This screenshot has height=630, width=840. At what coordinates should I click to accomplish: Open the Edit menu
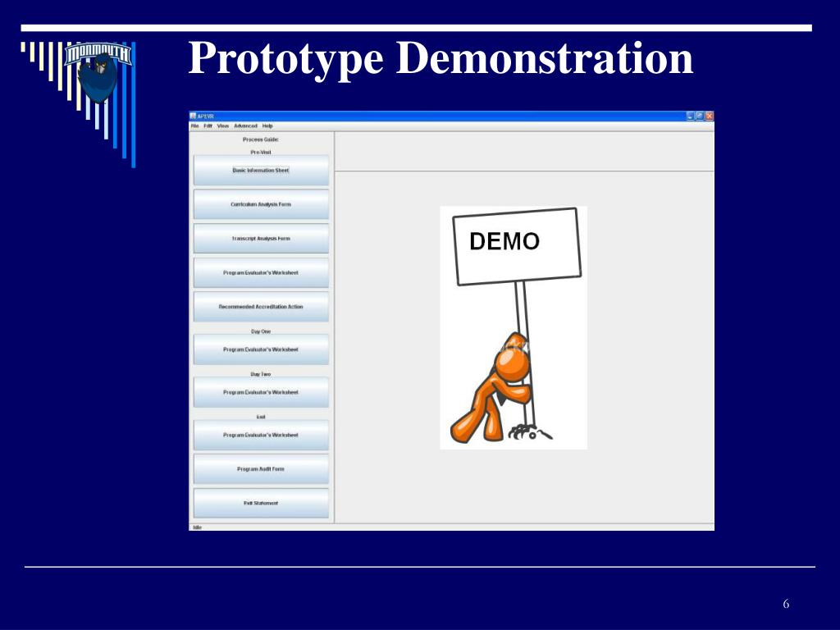click(208, 126)
